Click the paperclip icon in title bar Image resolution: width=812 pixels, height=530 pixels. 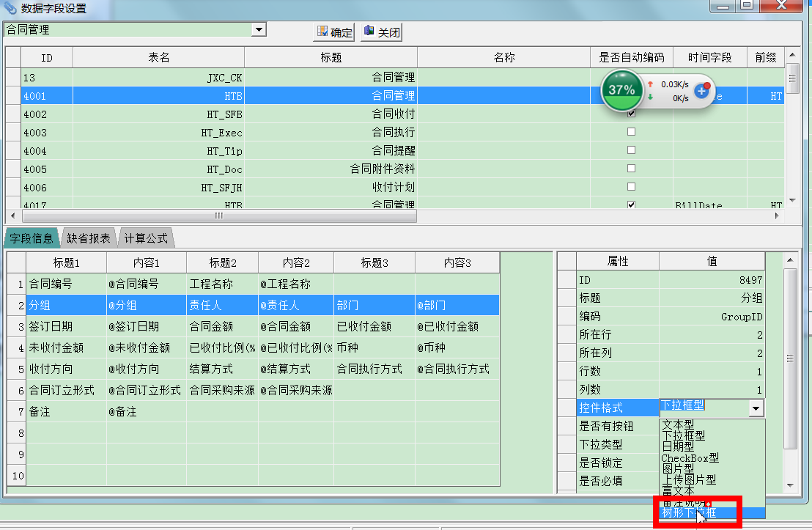pos(10,8)
